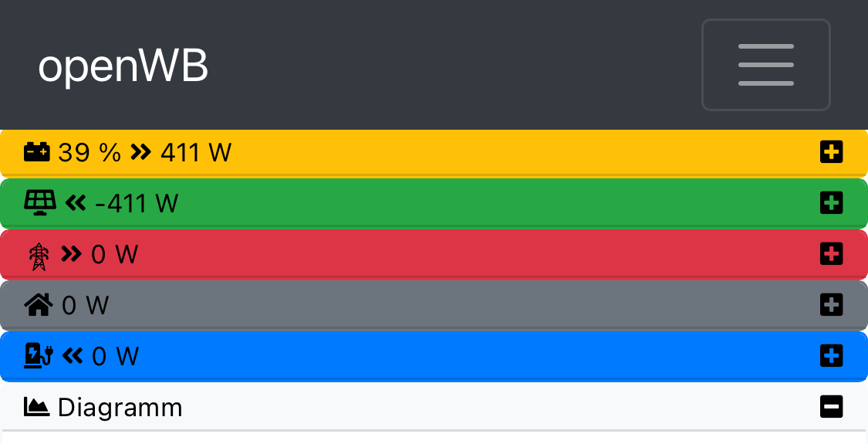868x444 pixels.
Task: Click the house consumption icon
Action: (39, 305)
